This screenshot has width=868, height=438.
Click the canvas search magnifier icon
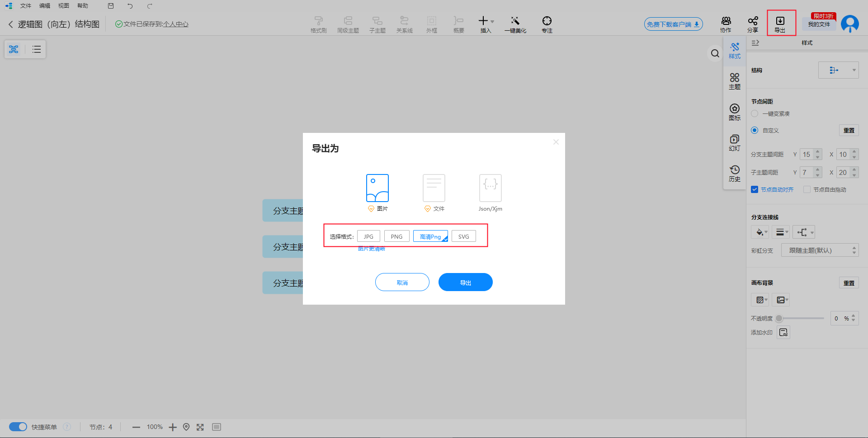pyautogui.click(x=715, y=53)
